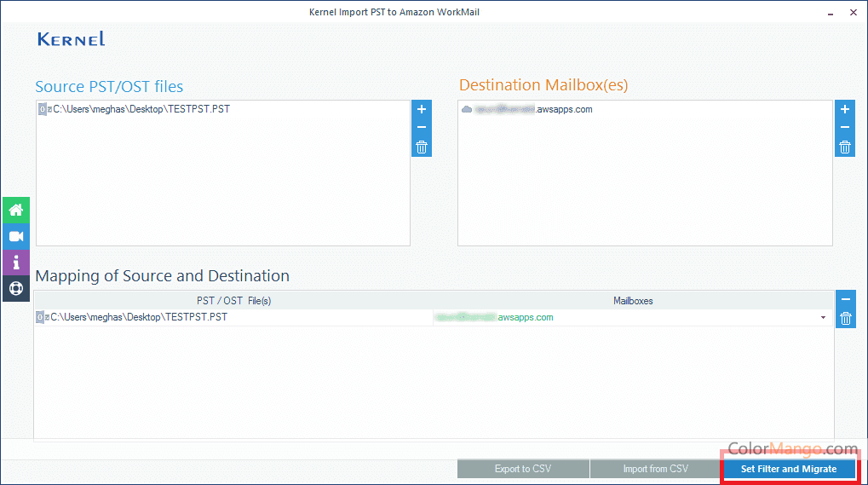Expand the Mailboxes dropdown in mapping row

823,318
